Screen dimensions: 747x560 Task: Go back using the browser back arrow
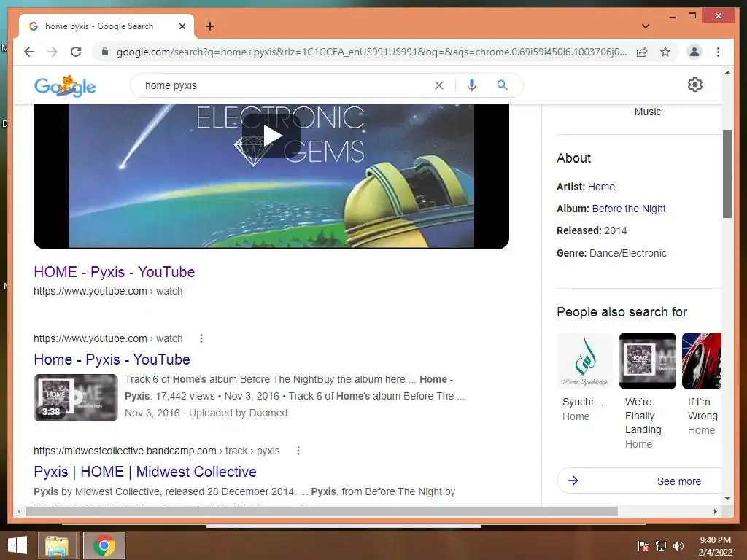pyautogui.click(x=29, y=52)
